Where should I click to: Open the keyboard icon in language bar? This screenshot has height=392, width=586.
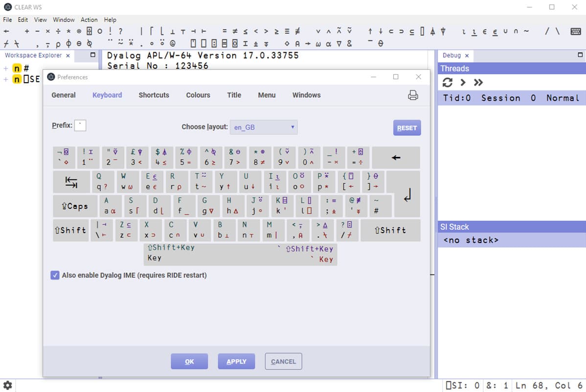click(x=576, y=31)
